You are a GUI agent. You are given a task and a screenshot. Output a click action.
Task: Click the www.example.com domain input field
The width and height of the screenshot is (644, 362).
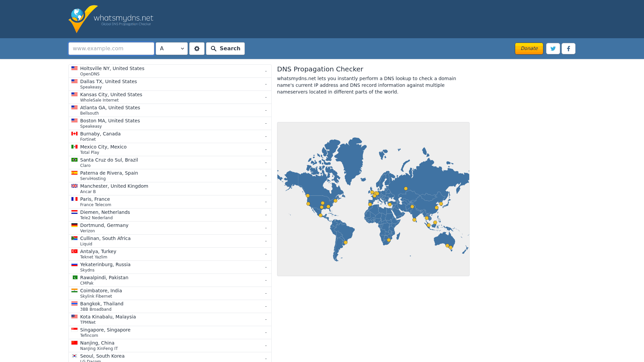pyautogui.click(x=111, y=48)
